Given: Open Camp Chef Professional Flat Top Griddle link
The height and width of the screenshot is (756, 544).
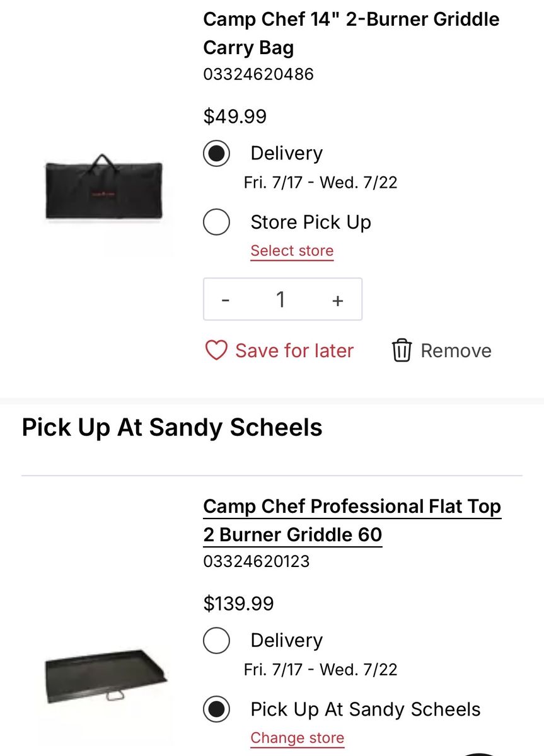Looking at the screenshot, I should [352, 520].
